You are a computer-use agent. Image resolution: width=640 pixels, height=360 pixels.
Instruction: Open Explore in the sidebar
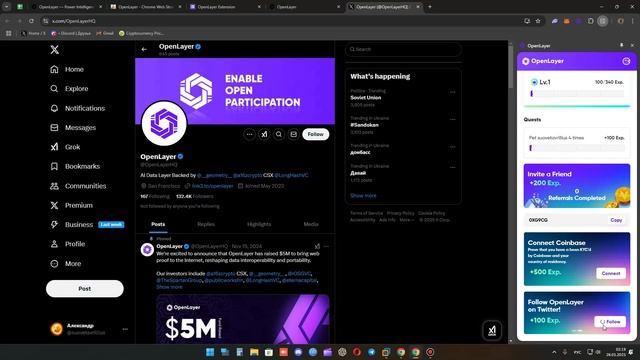[69, 89]
